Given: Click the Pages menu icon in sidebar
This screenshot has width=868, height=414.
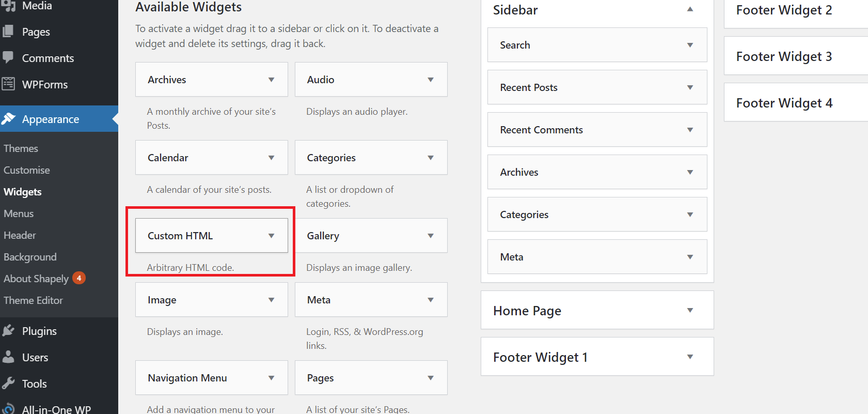Looking at the screenshot, I should click(8, 32).
